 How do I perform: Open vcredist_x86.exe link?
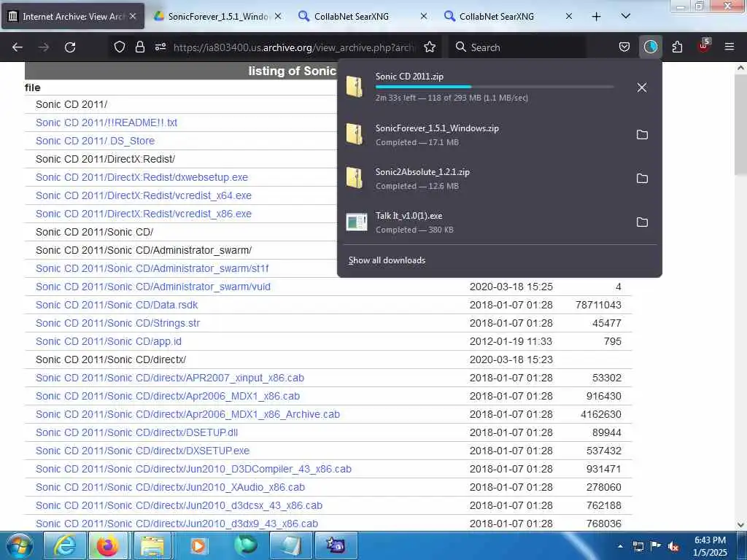point(144,214)
